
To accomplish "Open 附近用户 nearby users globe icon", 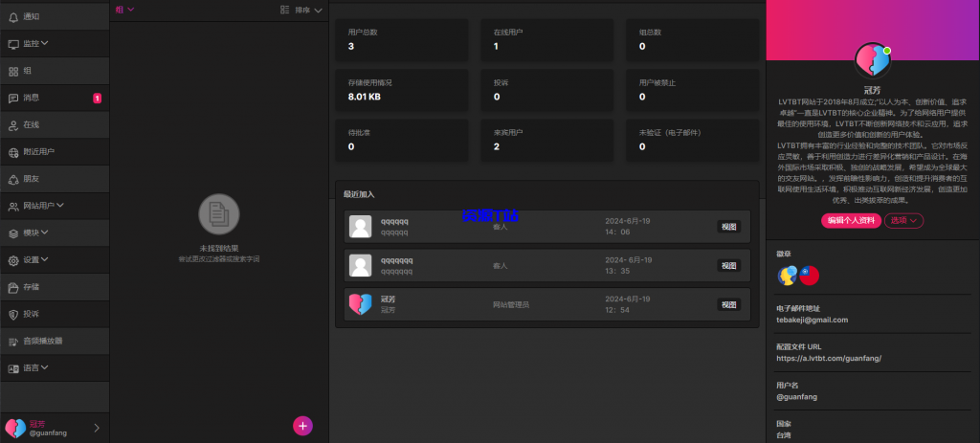I will click(13, 151).
